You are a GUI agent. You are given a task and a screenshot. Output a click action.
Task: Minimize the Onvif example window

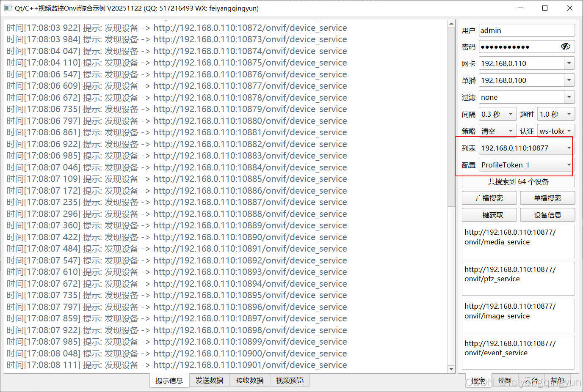(520, 8)
